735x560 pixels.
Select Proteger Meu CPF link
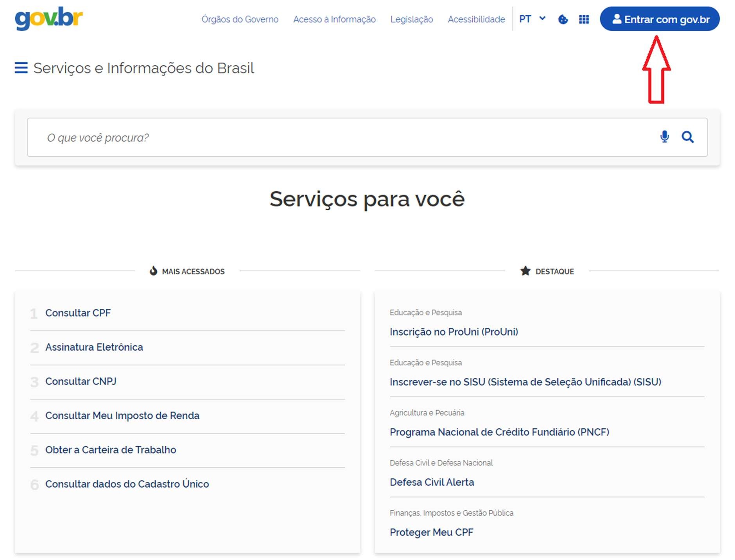click(x=431, y=532)
